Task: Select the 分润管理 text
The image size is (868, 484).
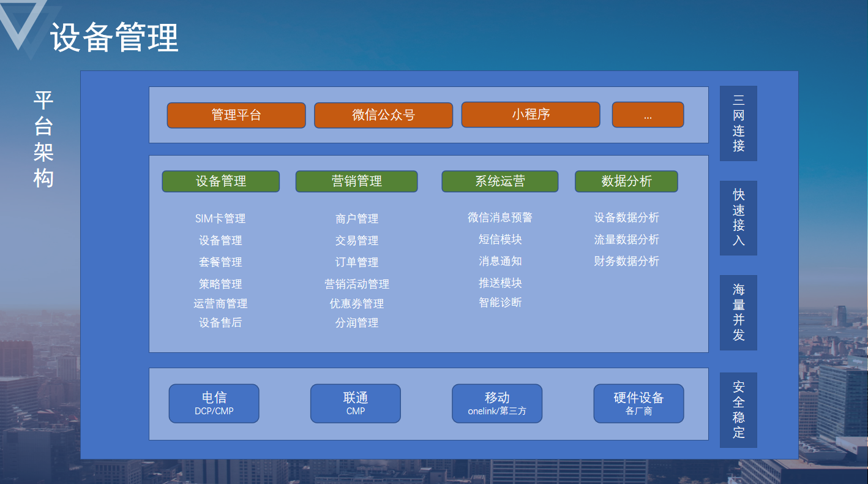Action: 357,323
